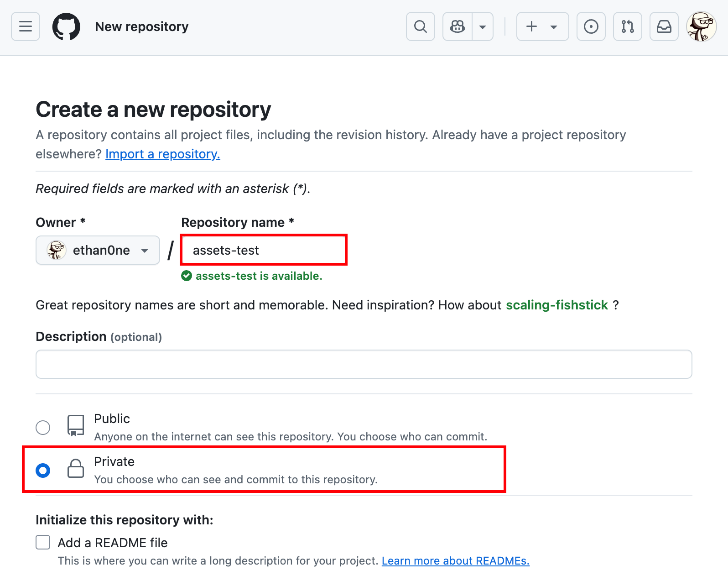
Task: Open the Pull requests icon in header
Action: click(628, 26)
